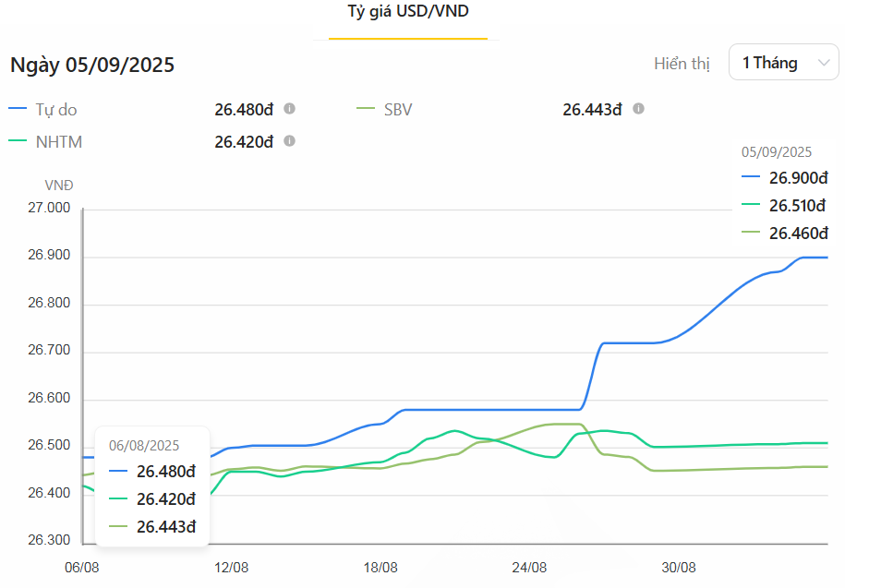Open the 1 Tháng time range dropdown
Image resolution: width=869 pixels, height=588 pixels.
pyautogui.click(x=783, y=63)
